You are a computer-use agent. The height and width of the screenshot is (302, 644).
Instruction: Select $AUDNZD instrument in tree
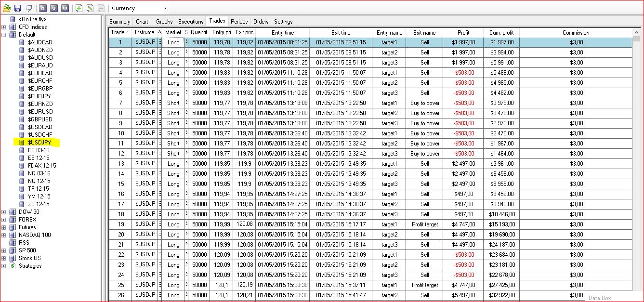pyautogui.click(x=40, y=50)
